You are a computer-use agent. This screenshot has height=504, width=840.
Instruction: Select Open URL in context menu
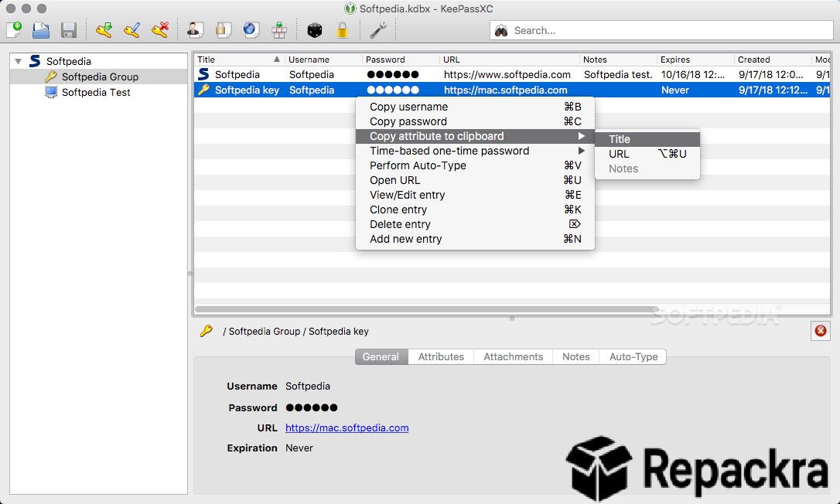coord(475,180)
